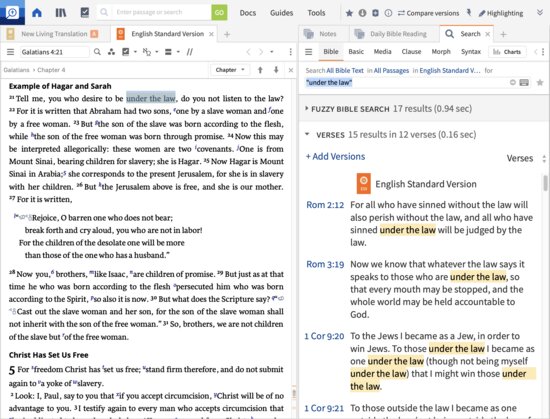Open the multiple resources dropdown arrow
This screenshot has width=550, height=419.
[178, 52]
